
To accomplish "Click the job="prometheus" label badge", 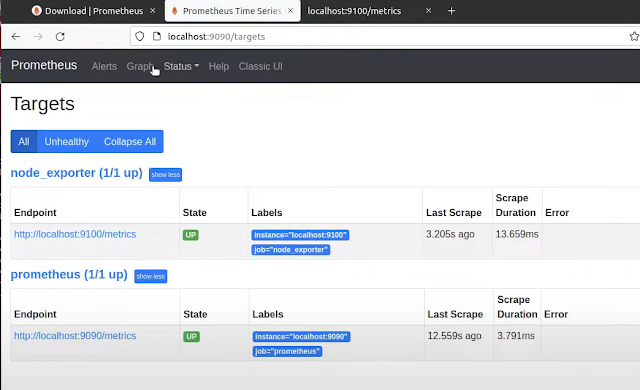I will coord(287,351).
